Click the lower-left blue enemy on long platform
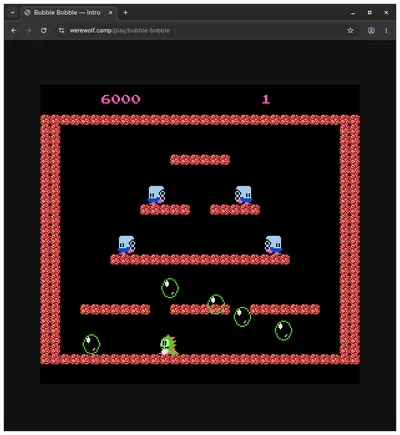The width and height of the screenshot is (400, 435). coord(126,245)
